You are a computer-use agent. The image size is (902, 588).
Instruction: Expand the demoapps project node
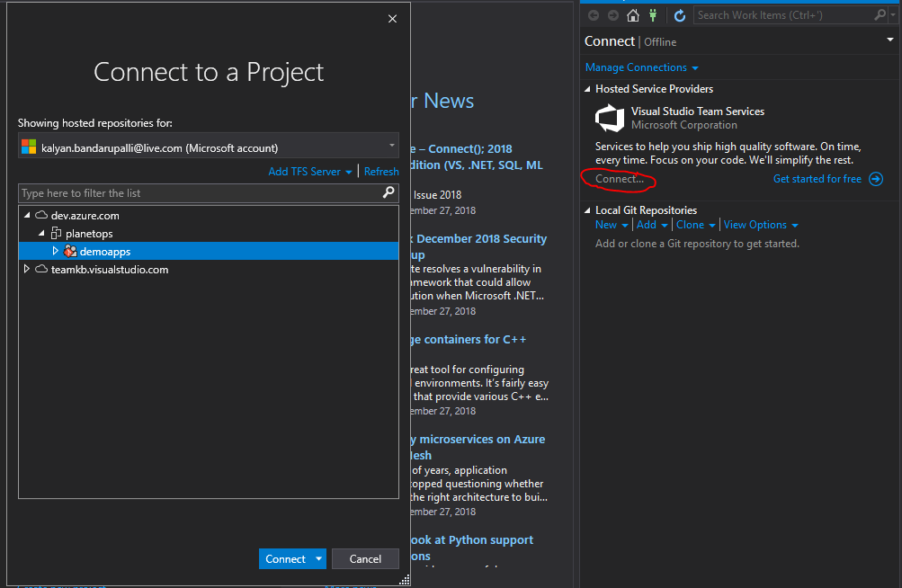pyautogui.click(x=55, y=251)
